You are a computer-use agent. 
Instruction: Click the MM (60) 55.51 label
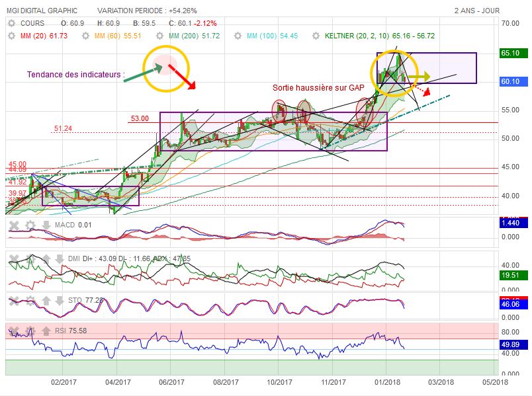pyautogui.click(x=118, y=36)
